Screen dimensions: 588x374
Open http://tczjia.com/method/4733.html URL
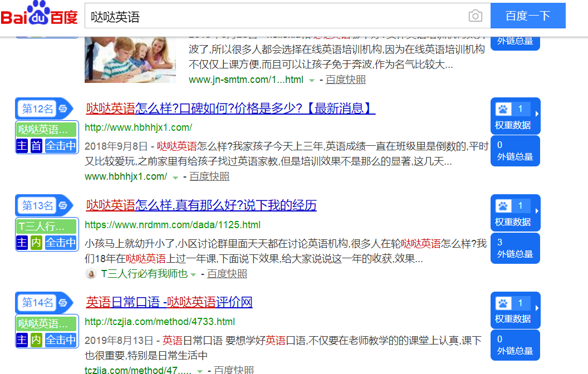point(160,322)
